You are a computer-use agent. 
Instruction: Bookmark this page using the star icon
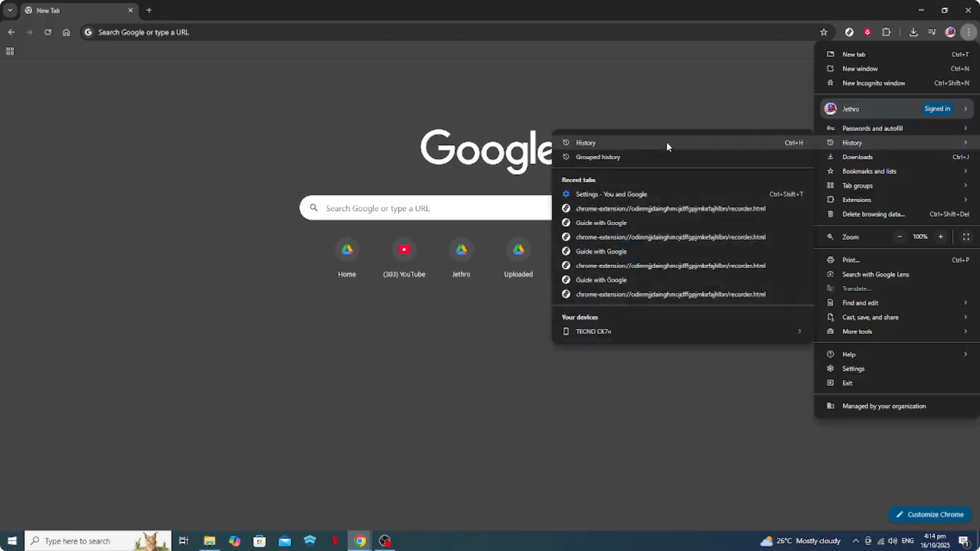[x=824, y=32]
